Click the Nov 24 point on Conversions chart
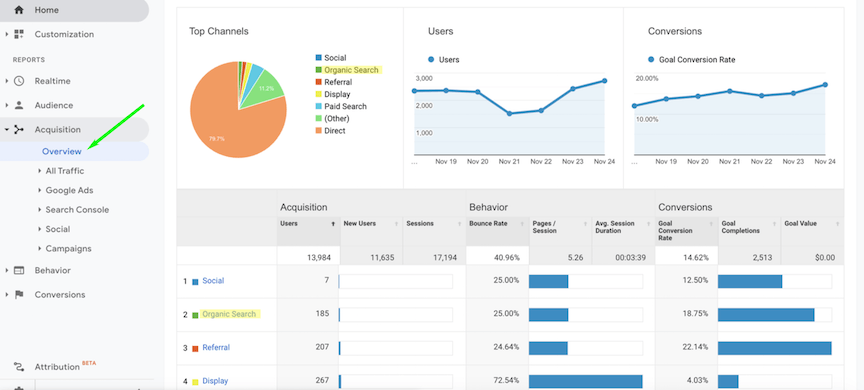The height and width of the screenshot is (390, 864). coord(825,85)
